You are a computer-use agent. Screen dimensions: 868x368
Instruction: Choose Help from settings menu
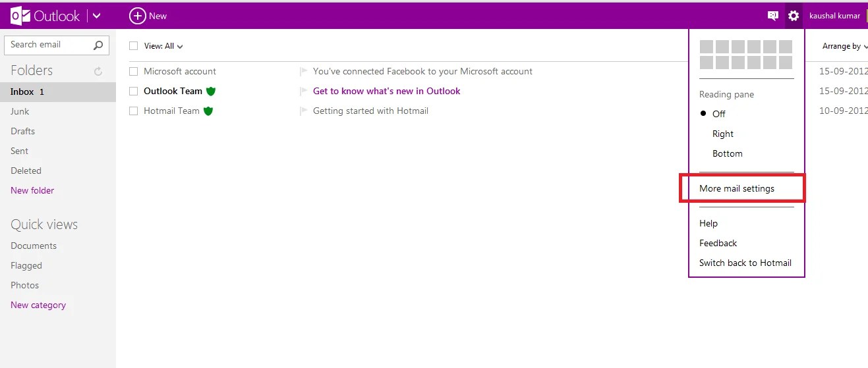pos(709,223)
